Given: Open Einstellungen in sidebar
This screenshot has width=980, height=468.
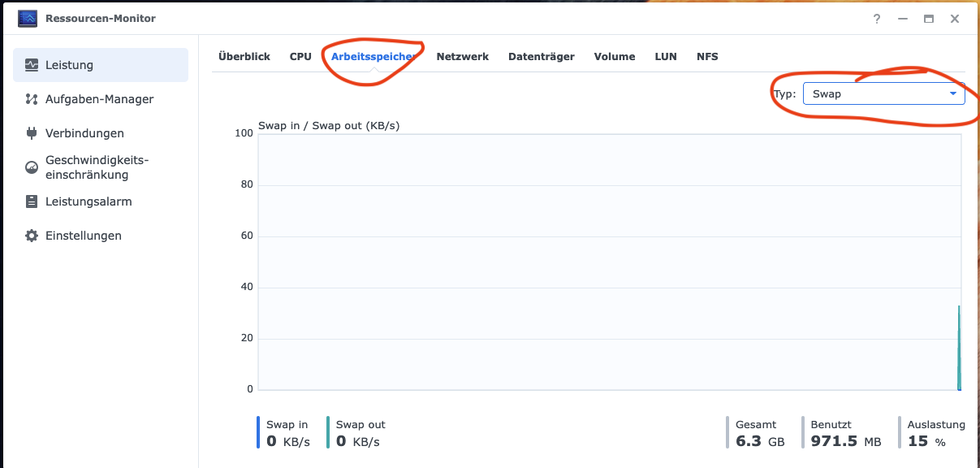Looking at the screenshot, I should pyautogui.click(x=101, y=236).
